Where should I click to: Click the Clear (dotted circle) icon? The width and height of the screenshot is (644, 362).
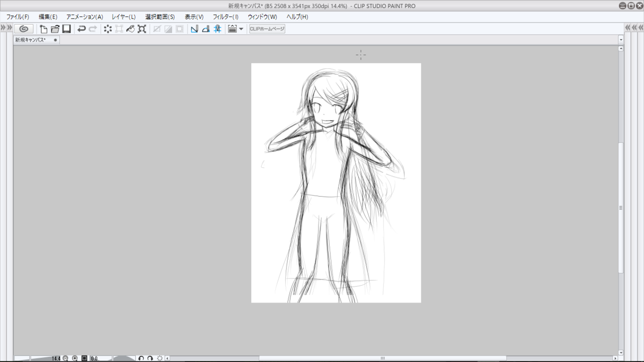[108, 29]
